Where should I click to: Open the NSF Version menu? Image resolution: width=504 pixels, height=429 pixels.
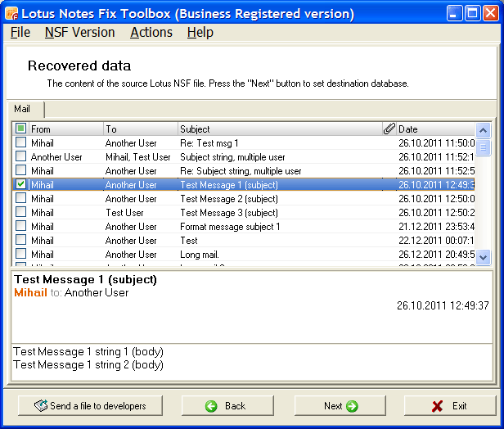79,33
